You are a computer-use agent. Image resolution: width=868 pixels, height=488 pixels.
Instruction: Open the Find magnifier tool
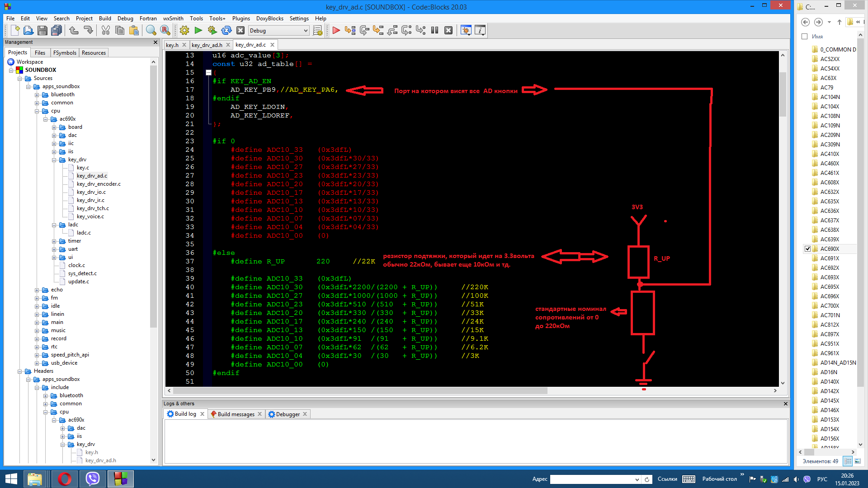click(151, 30)
